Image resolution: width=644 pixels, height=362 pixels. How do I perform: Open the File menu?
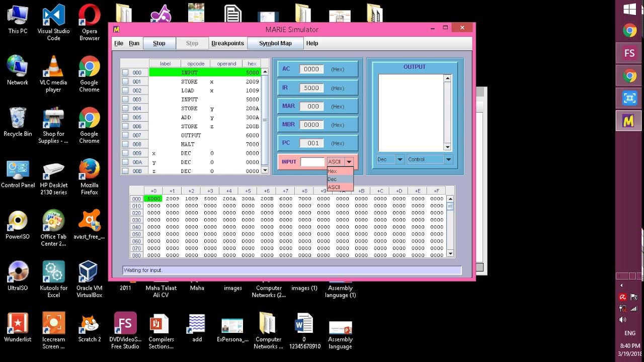click(x=119, y=43)
